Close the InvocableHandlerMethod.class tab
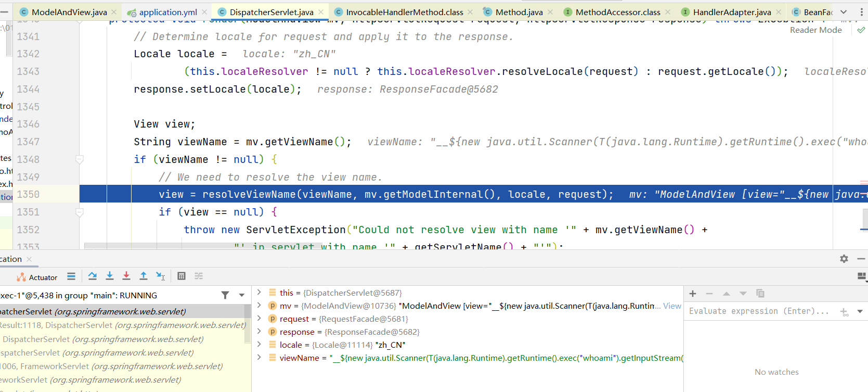Image resolution: width=868 pixels, height=392 pixels. 470,12
